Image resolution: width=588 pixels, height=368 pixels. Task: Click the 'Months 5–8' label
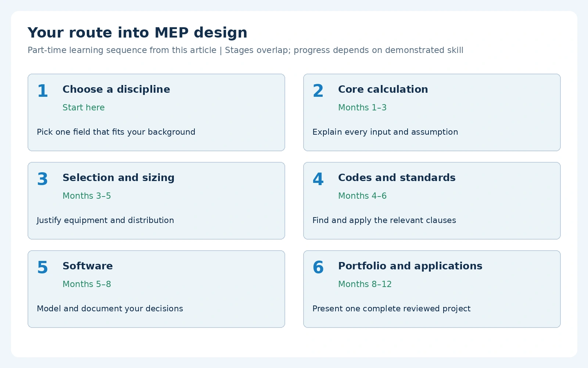coord(87,284)
